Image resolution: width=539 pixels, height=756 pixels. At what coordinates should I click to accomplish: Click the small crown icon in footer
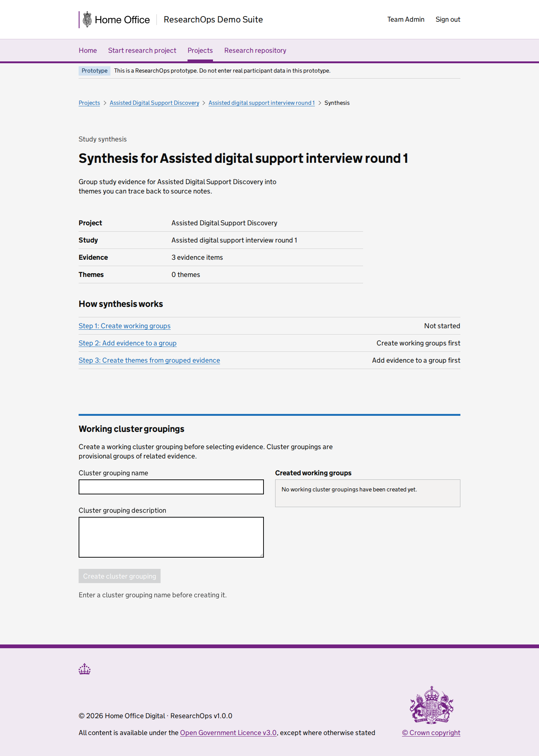pyautogui.click(x=85, y=669)
